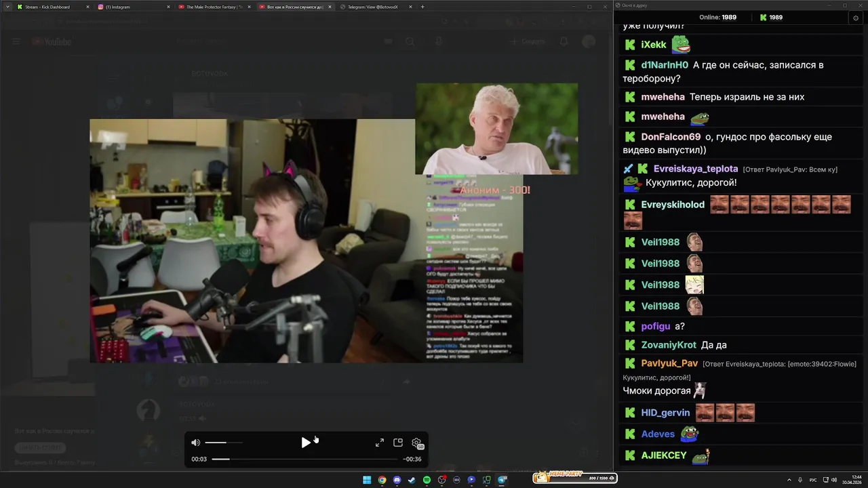
Task: Open a new browser tab
Action: pyautogui.click(x=422, y=7)
